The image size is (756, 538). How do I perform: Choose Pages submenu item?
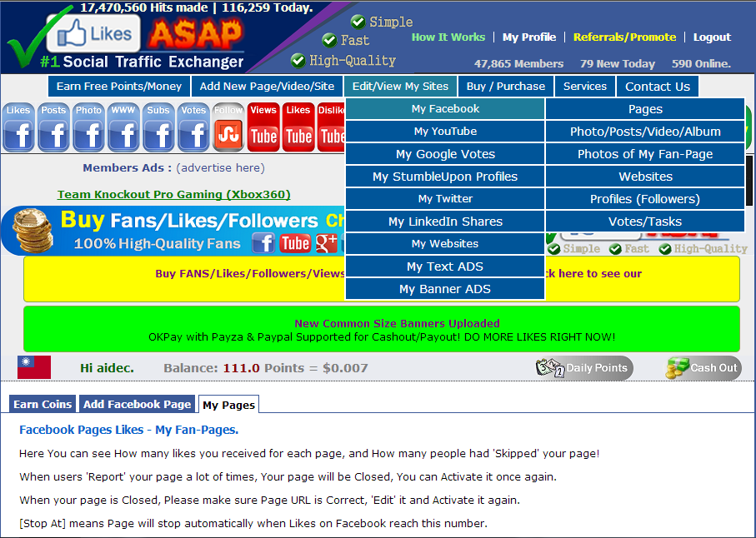645,109
